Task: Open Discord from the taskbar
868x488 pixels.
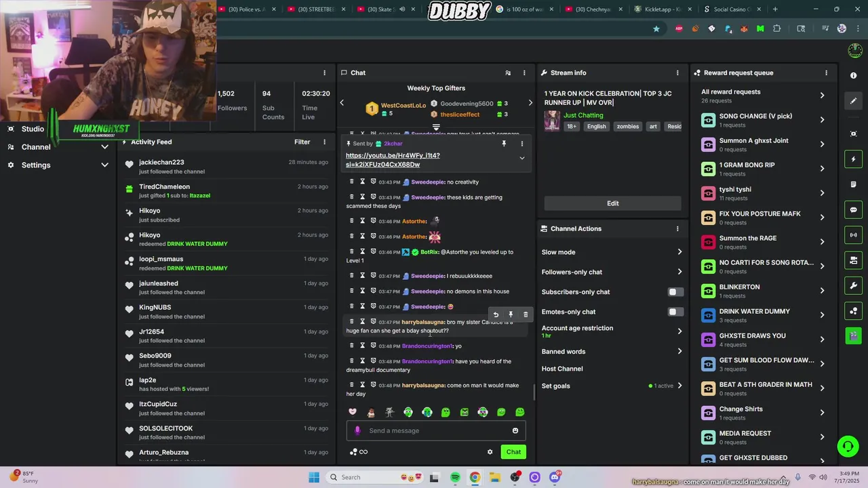Action: pos(555,477)
